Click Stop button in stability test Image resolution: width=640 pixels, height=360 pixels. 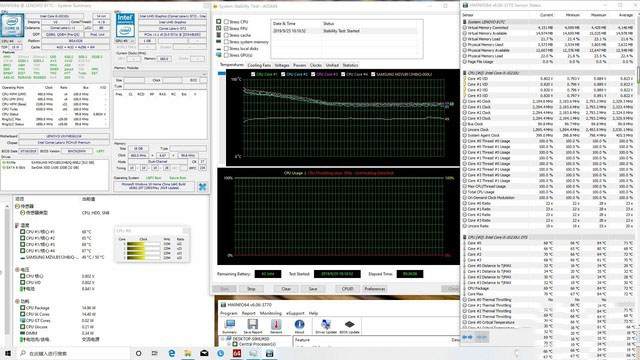(x=251, y=289)
